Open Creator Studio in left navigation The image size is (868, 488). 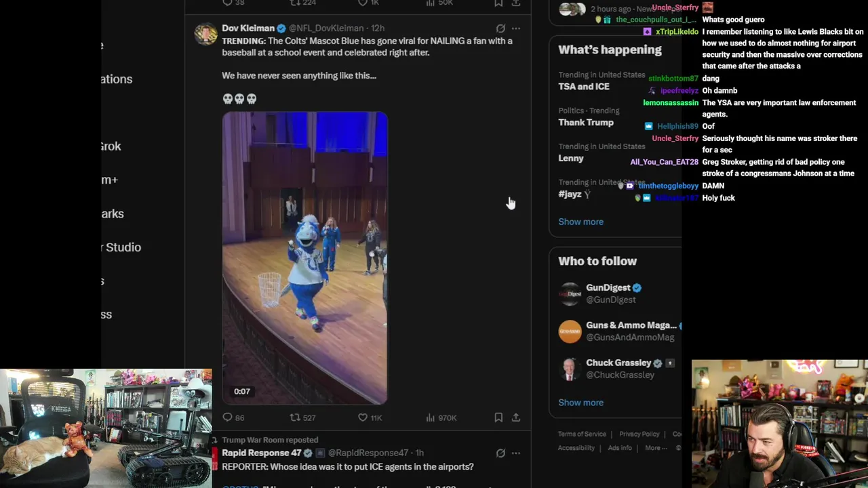coord(122,247)
